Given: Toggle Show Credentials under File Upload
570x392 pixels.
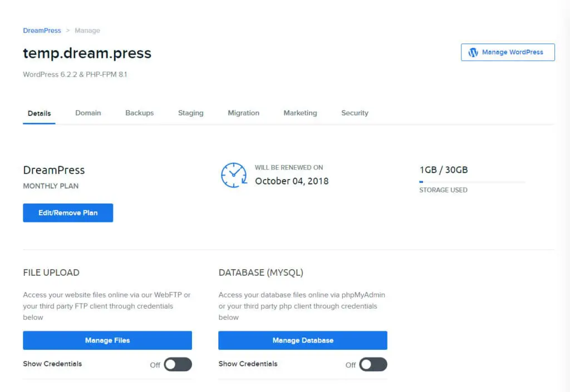Looking at the screenshot, I should click(178, 364).
